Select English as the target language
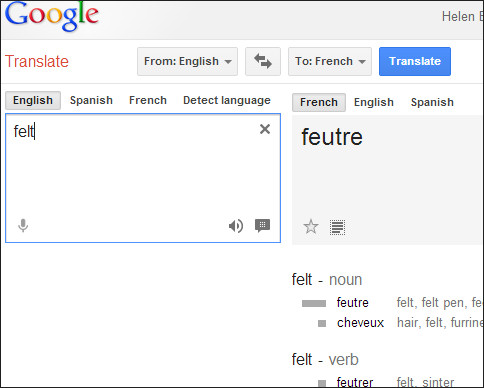 pyautogui.click(x=374, y=102)
